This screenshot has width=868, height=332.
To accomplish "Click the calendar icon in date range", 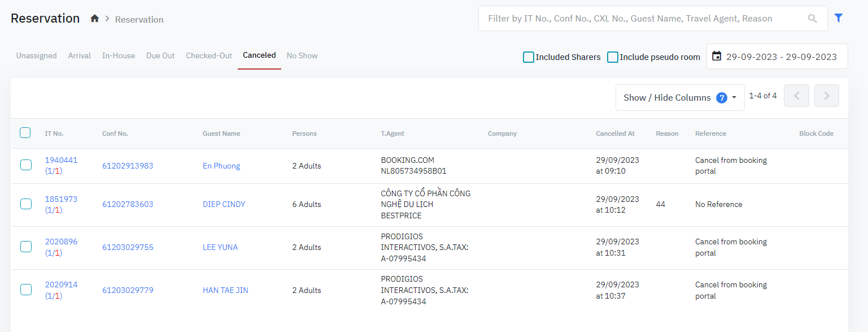I will coord(717,56).
